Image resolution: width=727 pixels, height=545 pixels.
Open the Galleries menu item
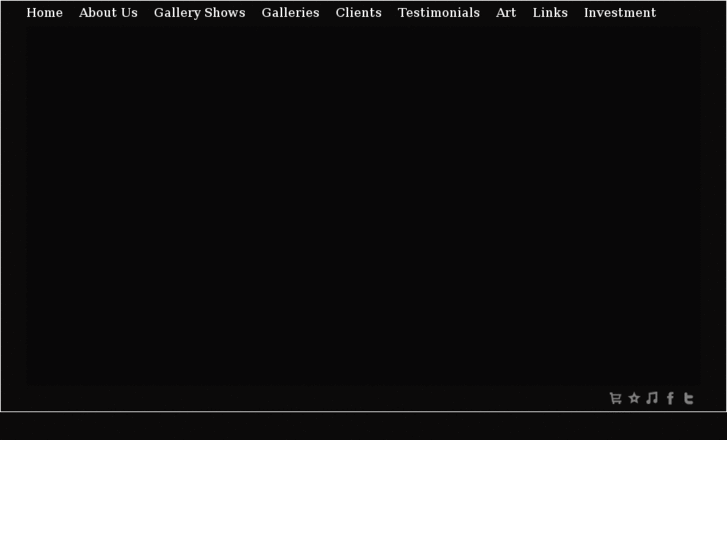point(290,13)
